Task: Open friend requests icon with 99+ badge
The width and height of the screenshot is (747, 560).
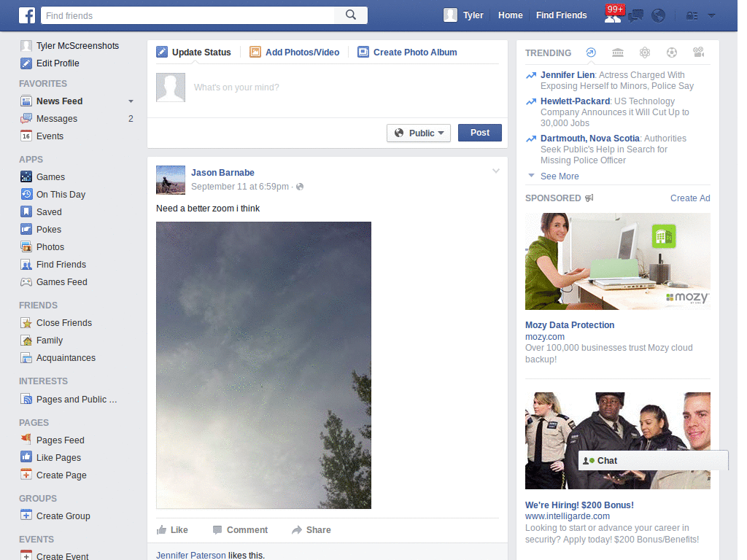Action: point(613,15)
